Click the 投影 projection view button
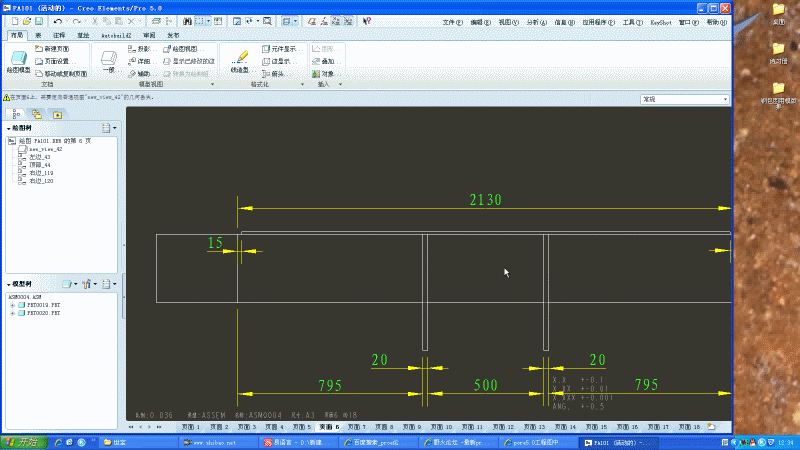 pyautogui.click(x=140, y=49)
